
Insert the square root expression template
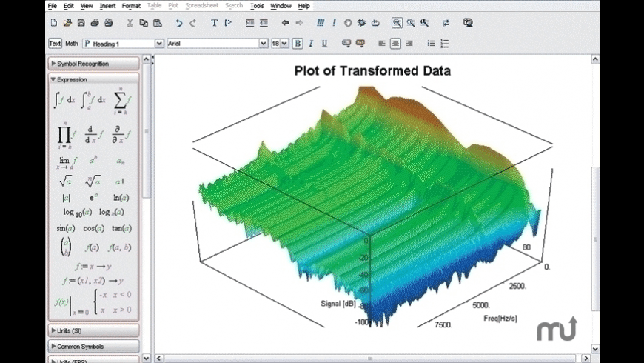click(65, 181)
